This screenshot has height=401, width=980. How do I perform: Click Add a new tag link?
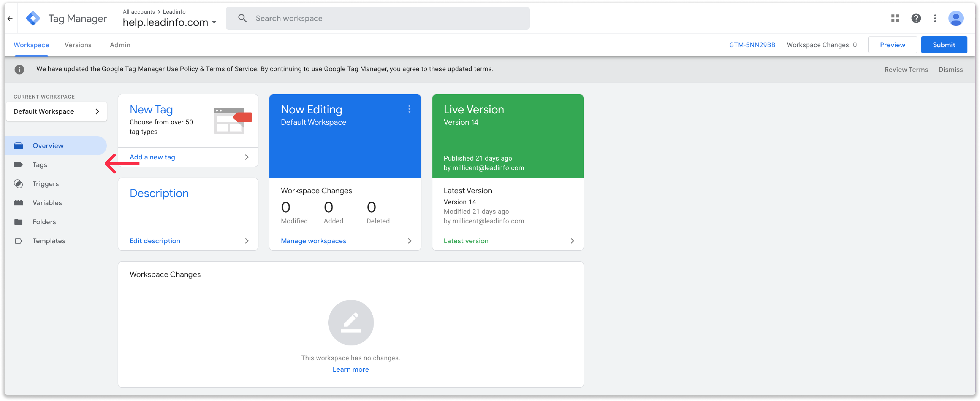[152, 157]
